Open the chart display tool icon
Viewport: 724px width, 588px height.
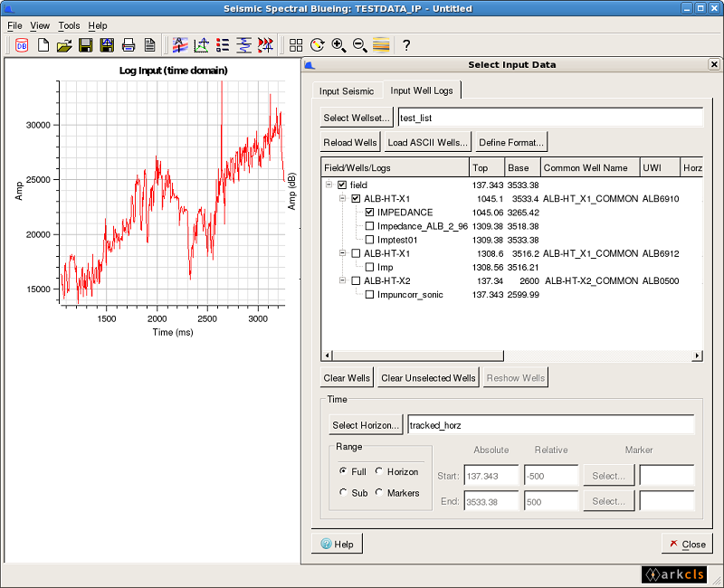pyautogui.click(x=201, y=45)
